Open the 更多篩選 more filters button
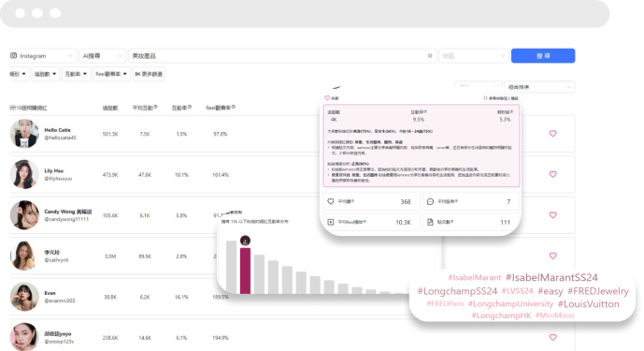The height and width of the screenshot is (351, 644). pyautogui.click(x=149, y=74)
